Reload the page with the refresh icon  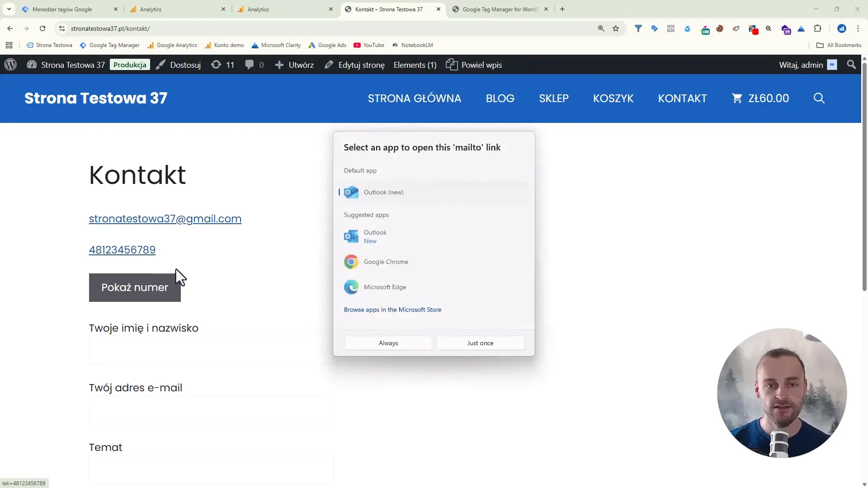pyautogui.click(x=42, y=28)
